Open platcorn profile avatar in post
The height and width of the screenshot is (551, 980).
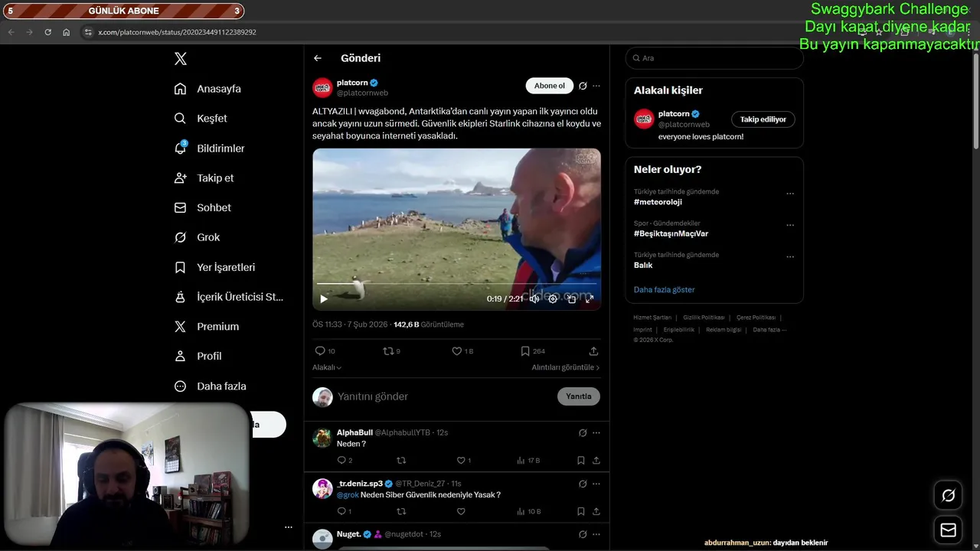pyautogui.click(x=322, y=87)
